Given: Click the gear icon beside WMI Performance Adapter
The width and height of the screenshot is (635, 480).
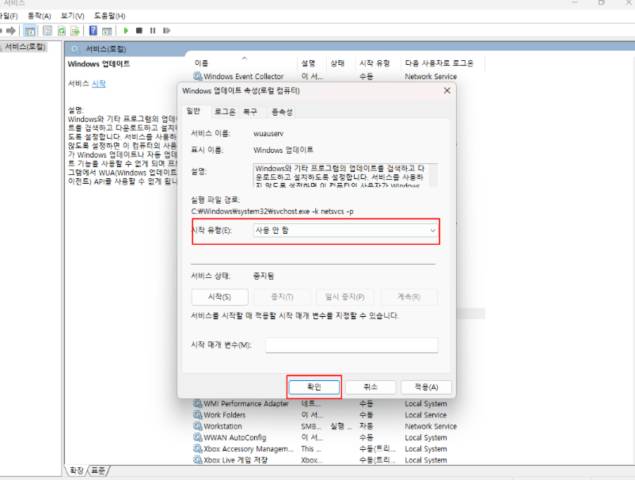Looking at the screenshot, I should pyautogui.click(x=198, y=403).
